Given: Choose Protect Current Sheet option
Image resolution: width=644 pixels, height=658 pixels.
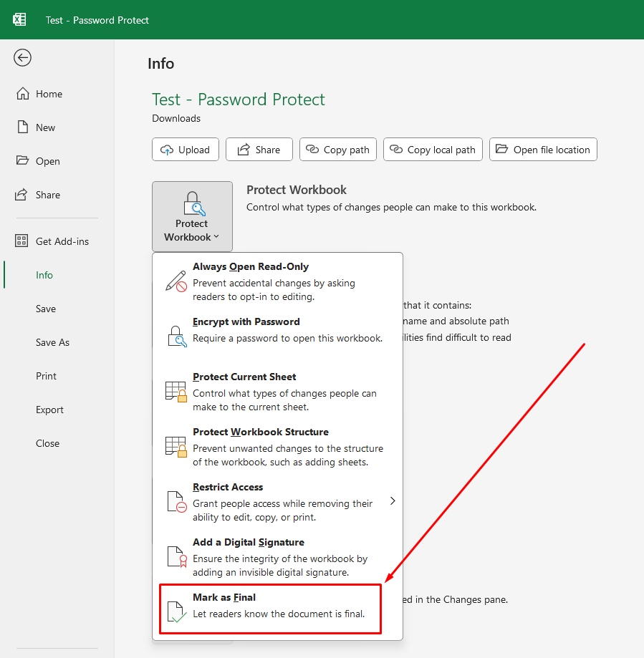Looking at the screenshot, I should pyautogui.click(x=277, y=391).
